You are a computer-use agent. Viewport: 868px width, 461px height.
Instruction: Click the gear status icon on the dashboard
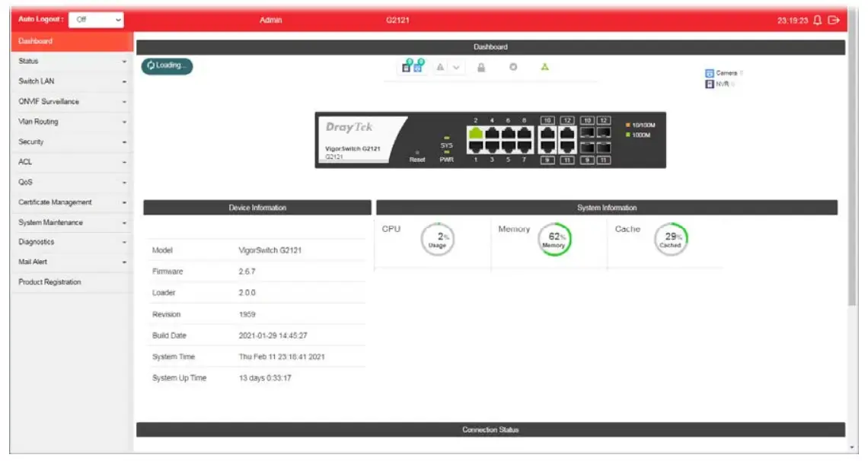point(512,67)
